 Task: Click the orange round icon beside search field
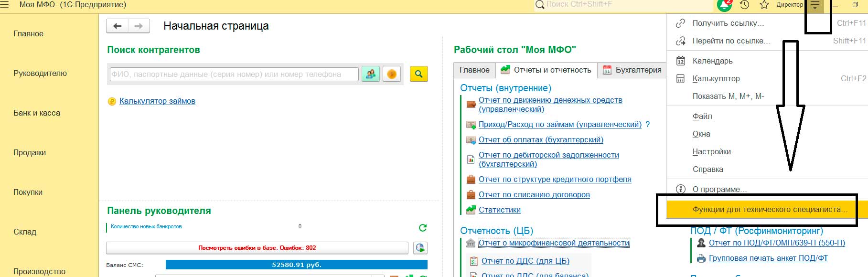pos(392,74)
